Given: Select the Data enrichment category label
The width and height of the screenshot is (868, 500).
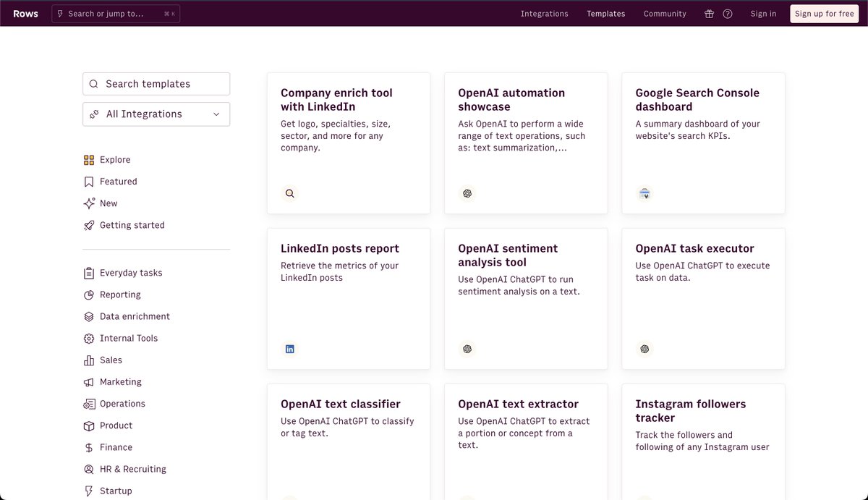Looking at the screenshot, I should 135,316.
